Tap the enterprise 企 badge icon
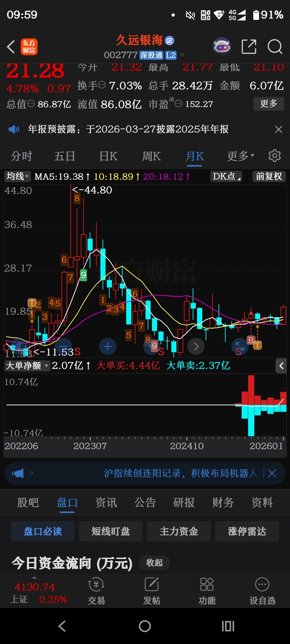The image size is (290, 644). click(169, 41)
